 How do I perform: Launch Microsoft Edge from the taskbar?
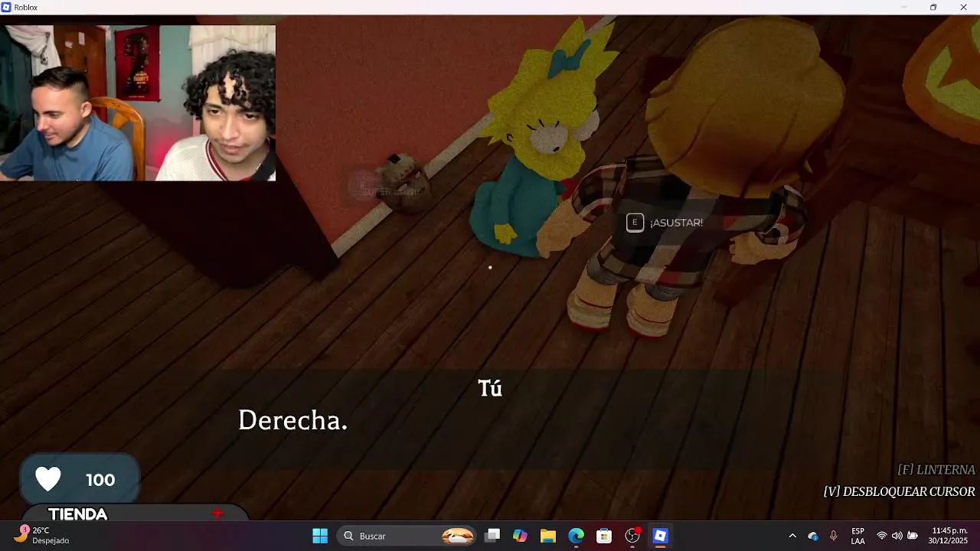[577, 536]
